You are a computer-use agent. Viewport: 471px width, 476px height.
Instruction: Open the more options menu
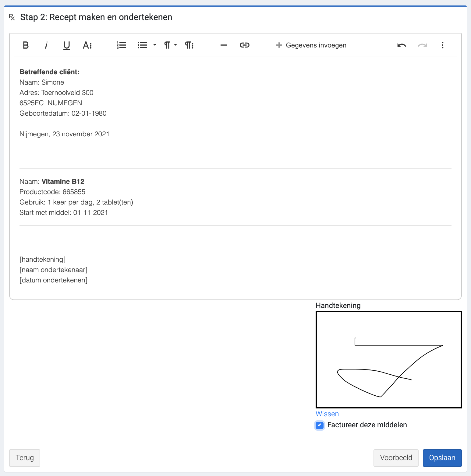click(x=442, y=45)
